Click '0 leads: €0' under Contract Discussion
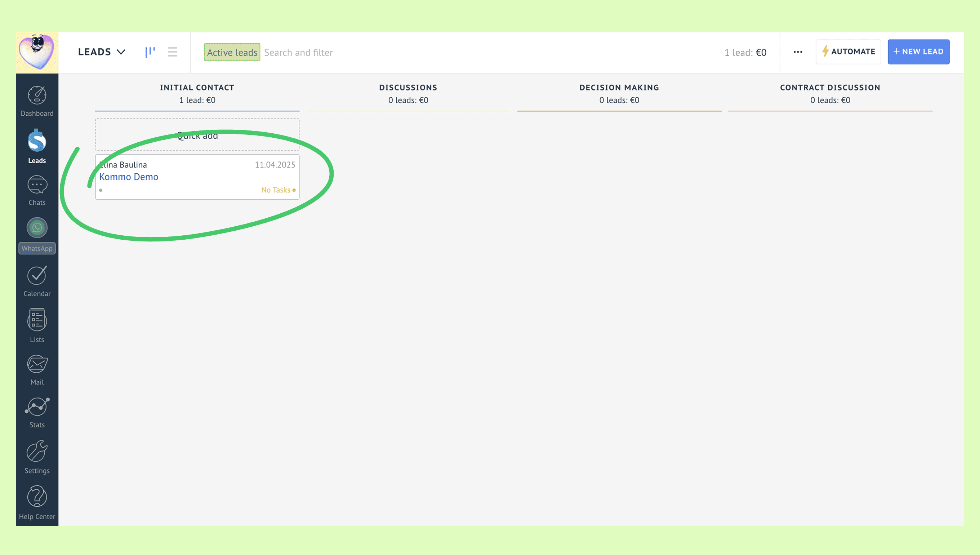The width and height of the screenshot is (980, 555). point(830,100)
